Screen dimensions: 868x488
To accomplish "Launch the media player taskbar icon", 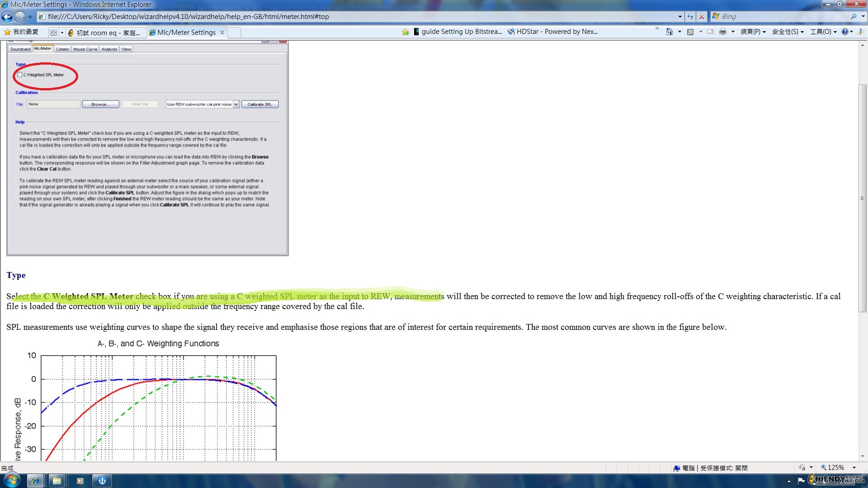I will coord(80,481).
